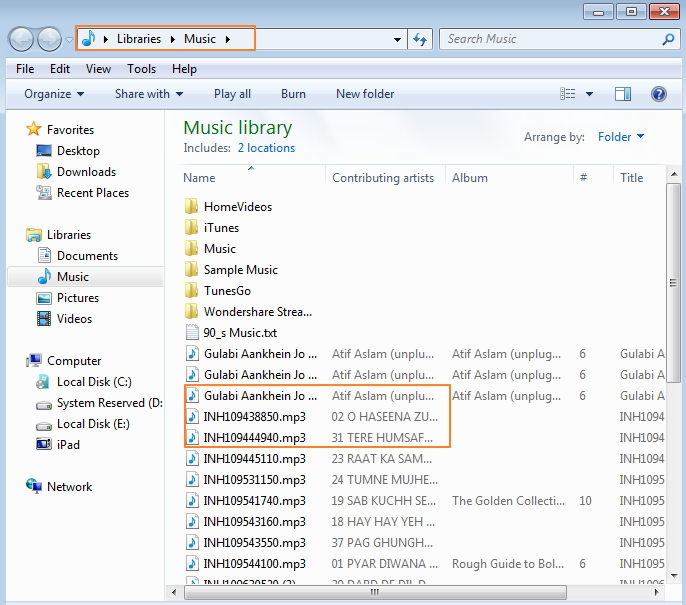Select the INH109444940.mp3 file icon

point(192,437)
